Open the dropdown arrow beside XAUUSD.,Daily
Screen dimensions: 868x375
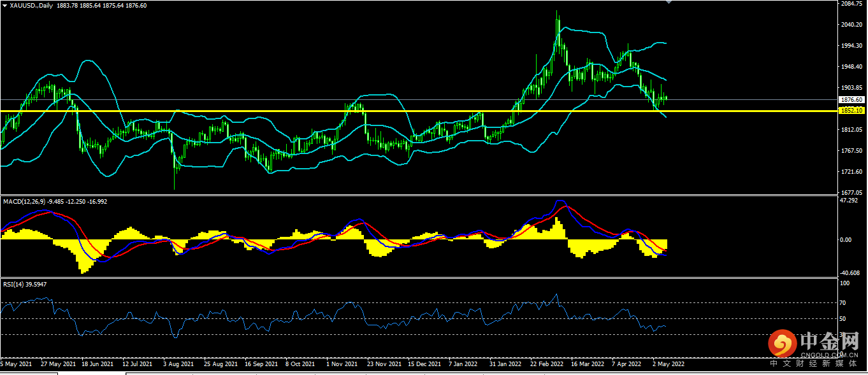pos(4,5)
